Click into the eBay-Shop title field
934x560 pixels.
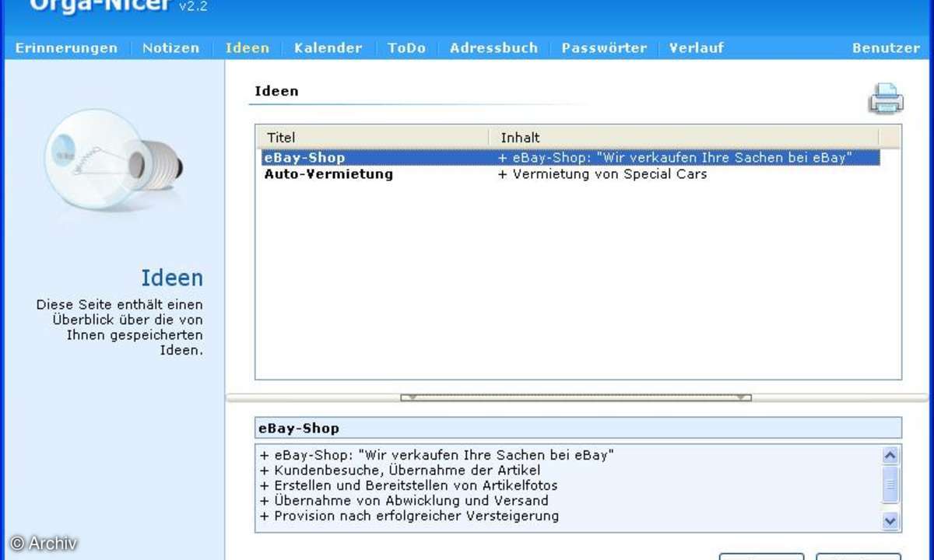(578, 428)
